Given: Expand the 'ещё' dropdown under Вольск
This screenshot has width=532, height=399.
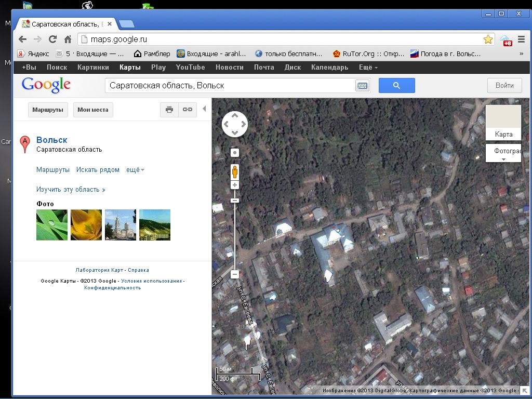Looking at the screenshot, I should [135, 170].
